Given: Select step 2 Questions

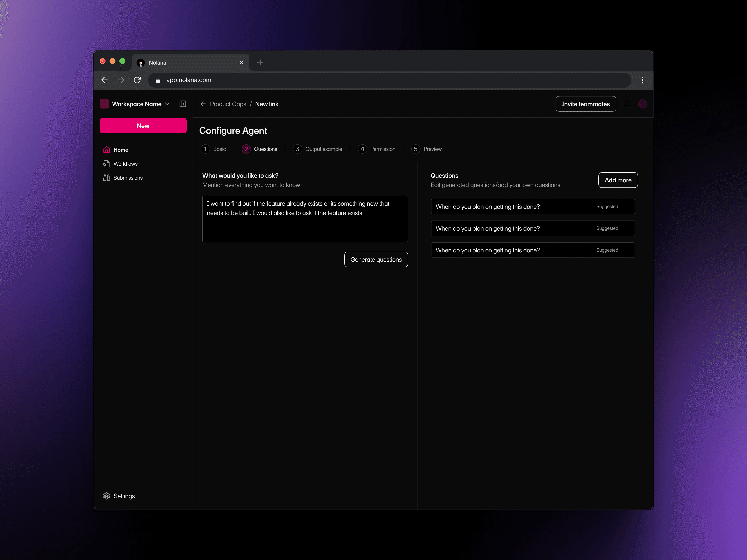Looking at the screenshot, I should [x=259, y=149].
